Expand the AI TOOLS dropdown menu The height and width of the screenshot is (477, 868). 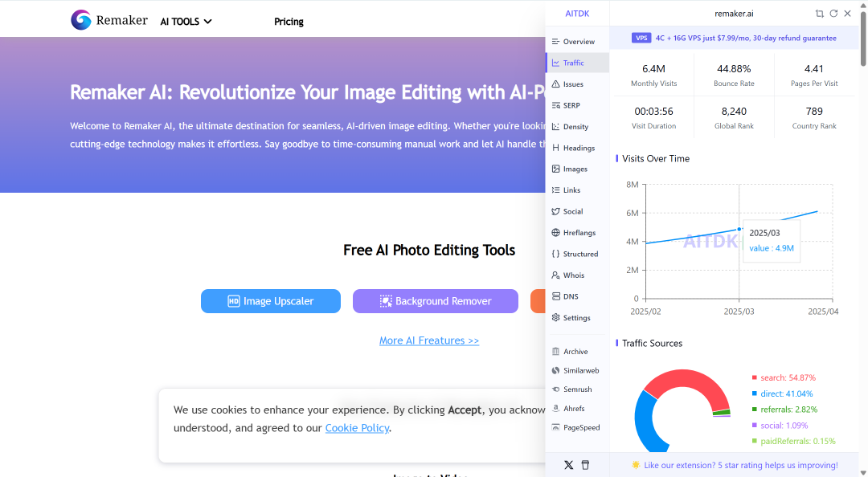point(186,22)
